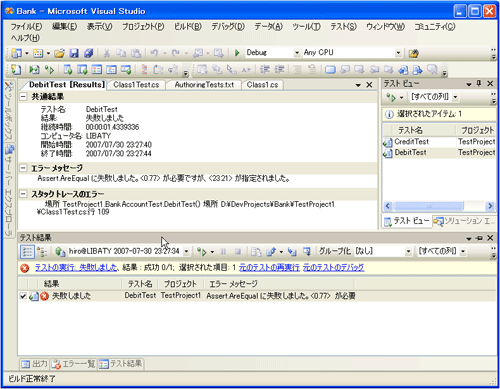
Task: Open the ファイル(F) menu
Action: [26, 27]
